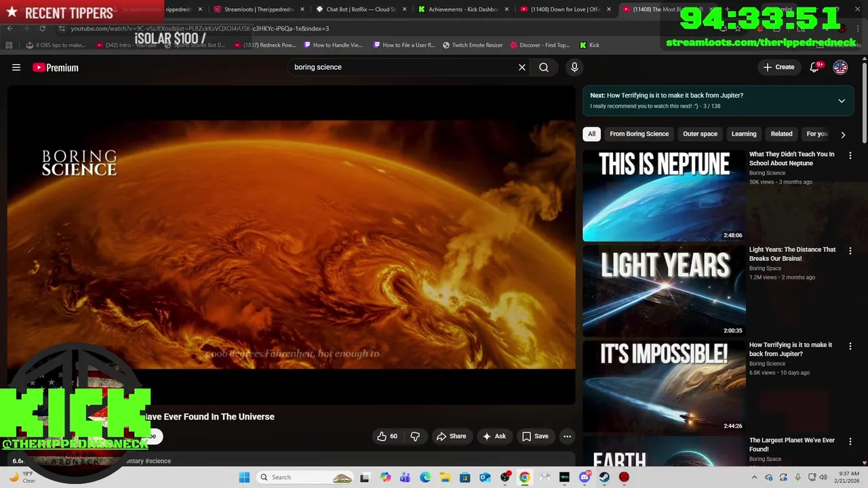Like the video (60 likes)
This screenshot has width=868, height=488.
pyautogui.click(x=387, y=436)
